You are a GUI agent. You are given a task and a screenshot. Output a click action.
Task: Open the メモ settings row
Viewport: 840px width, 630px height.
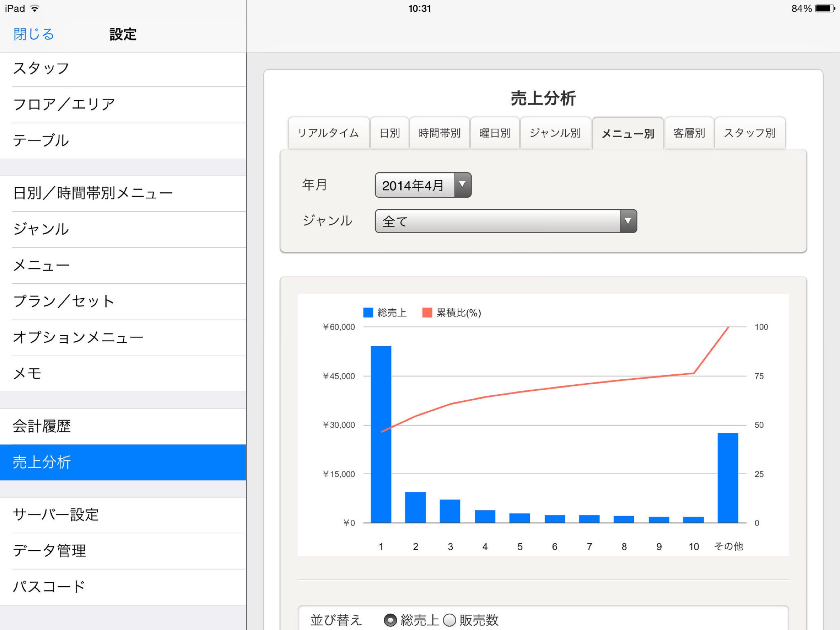click(x=123, y=374)
